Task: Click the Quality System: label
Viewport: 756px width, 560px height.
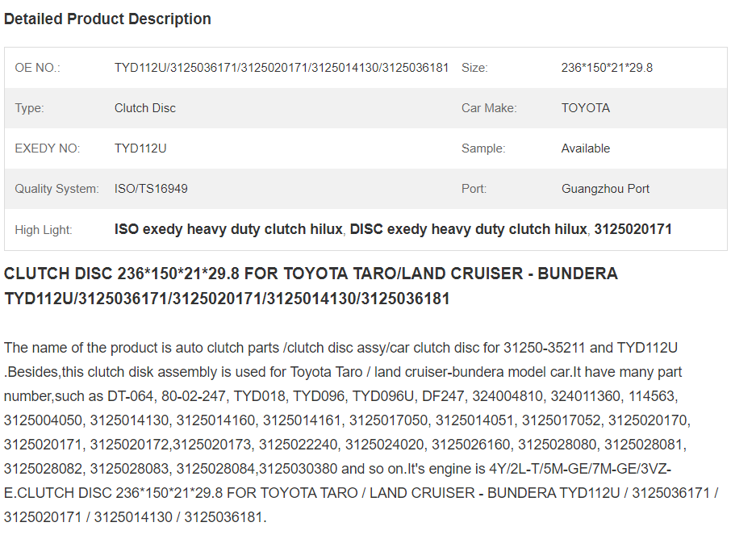Action: coord(57,189)
